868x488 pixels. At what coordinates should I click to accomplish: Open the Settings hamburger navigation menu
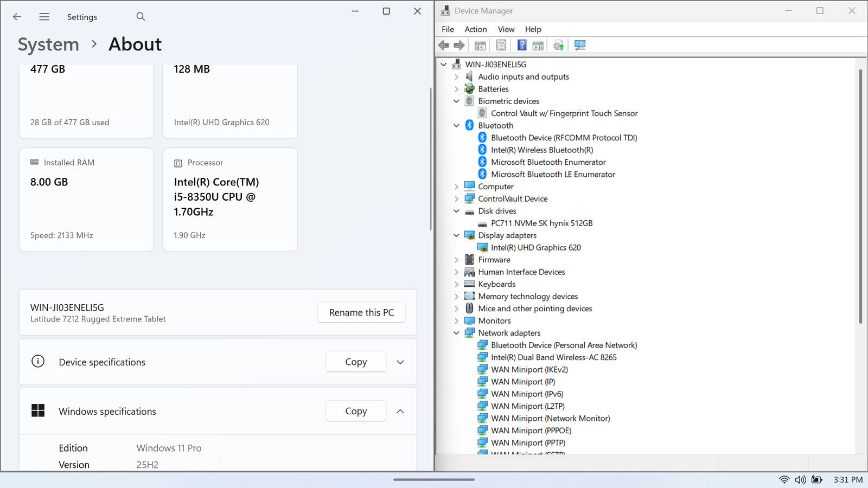click(x=44, y=17)
